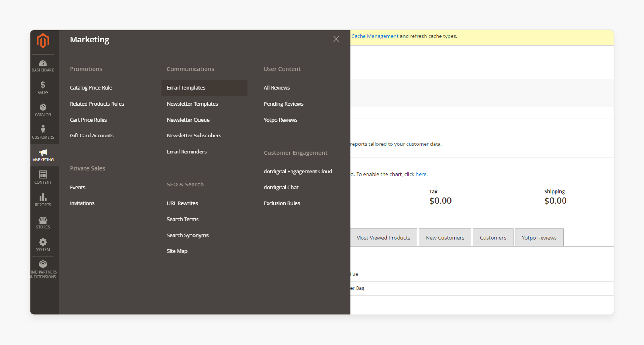Screen dimensions: 644x345
Task: Open Related Products Rules
Action: pos(97,104)
